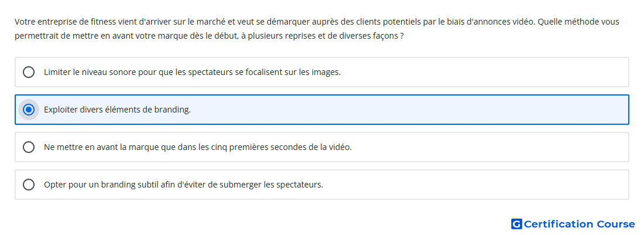644x235 pixels.
Task: Click the answer text about focusing on images
Action: point(192,72)
